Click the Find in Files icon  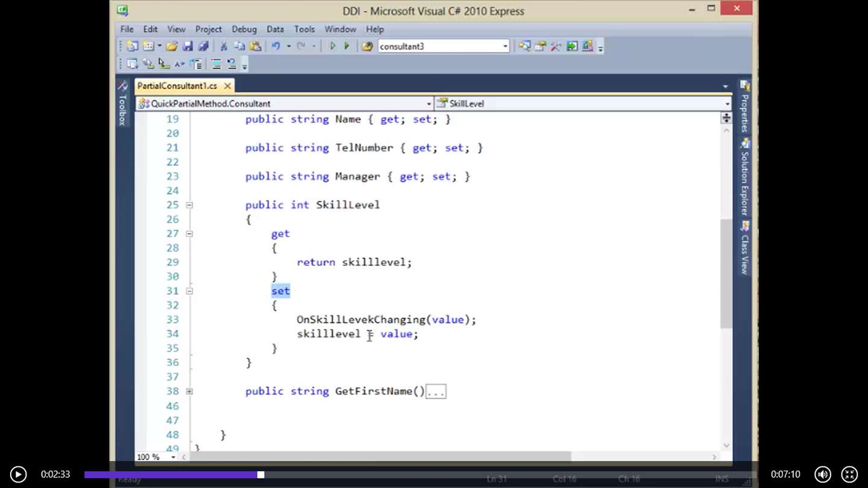(x=367, y=46)
